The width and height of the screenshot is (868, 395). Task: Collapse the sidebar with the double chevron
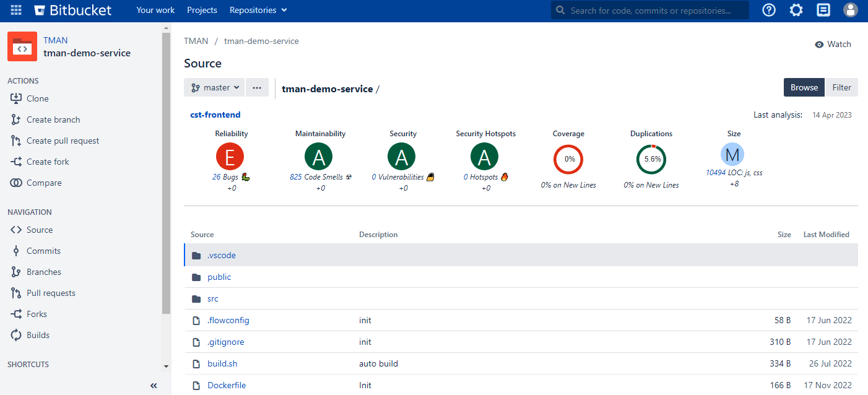point(154,386)
